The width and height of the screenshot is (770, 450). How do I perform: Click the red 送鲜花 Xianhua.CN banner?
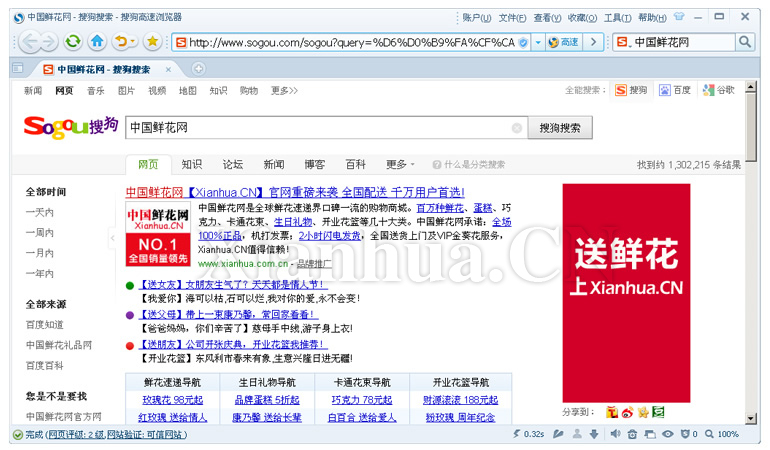point(626,293)
